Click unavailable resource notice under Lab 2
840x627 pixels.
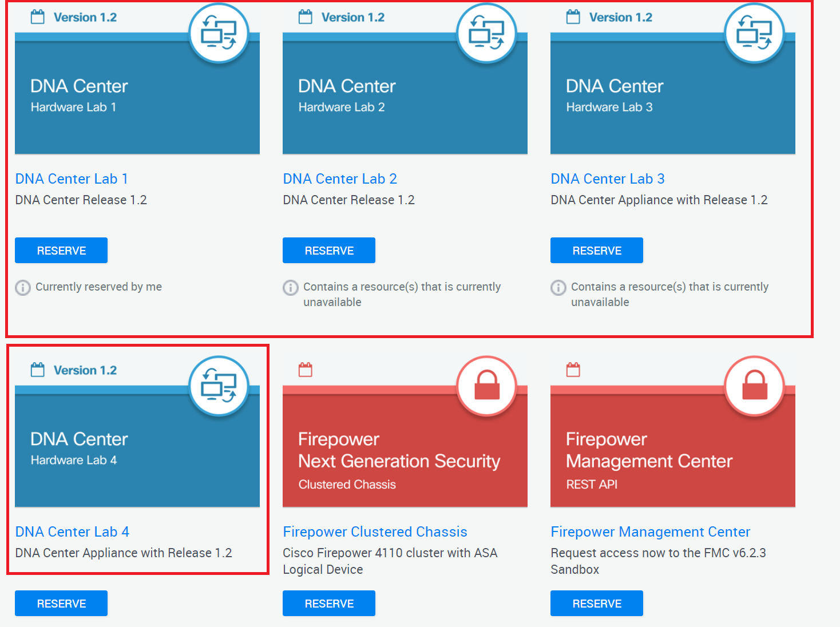402,294
